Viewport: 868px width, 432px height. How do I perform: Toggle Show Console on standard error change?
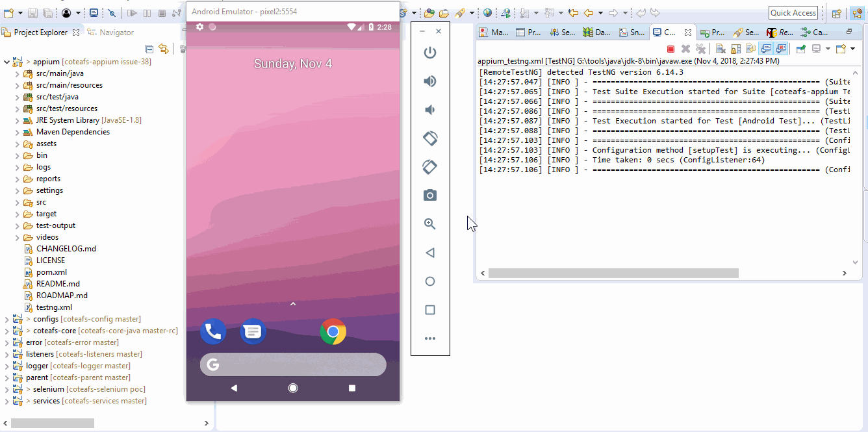(781, 49)
